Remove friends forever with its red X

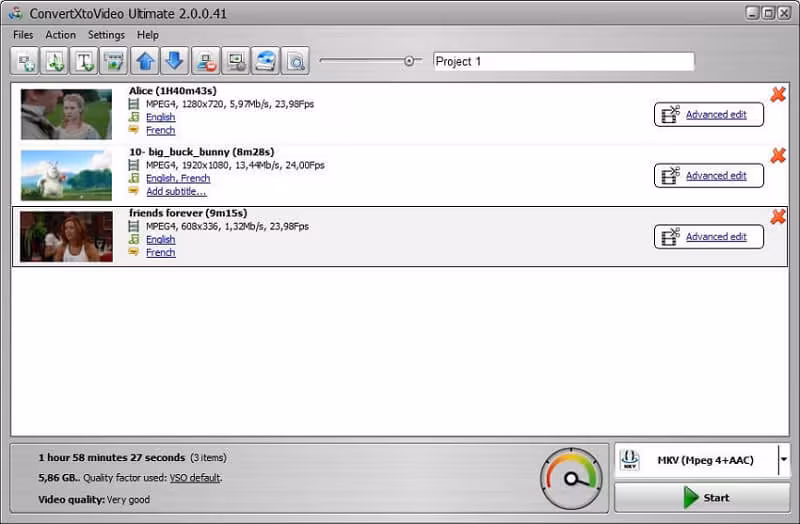click(778, 217)
